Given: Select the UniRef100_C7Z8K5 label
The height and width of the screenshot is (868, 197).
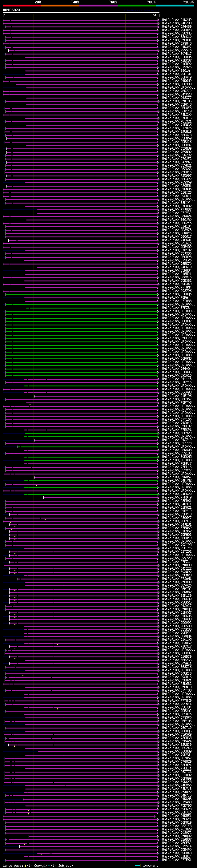Looking at the screenshot, I should point(177,128).
